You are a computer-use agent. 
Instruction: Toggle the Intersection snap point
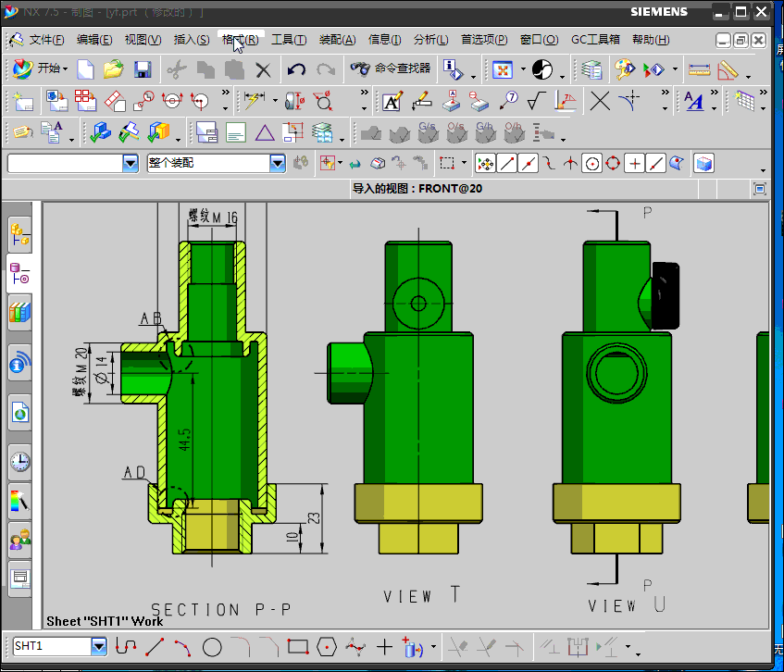click(x=571, y=164)
